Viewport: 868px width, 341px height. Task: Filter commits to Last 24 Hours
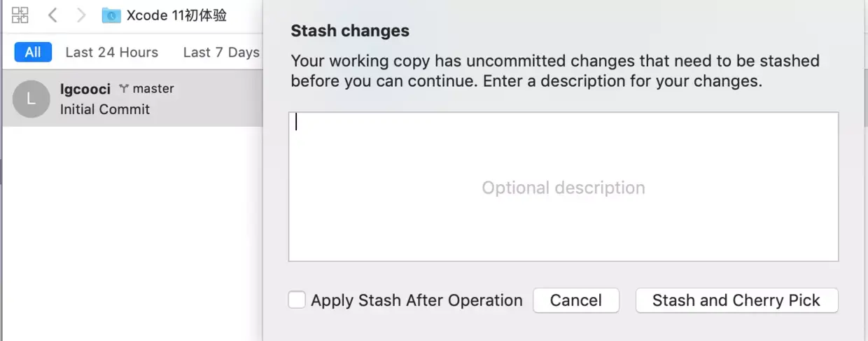tap(112, 53)
